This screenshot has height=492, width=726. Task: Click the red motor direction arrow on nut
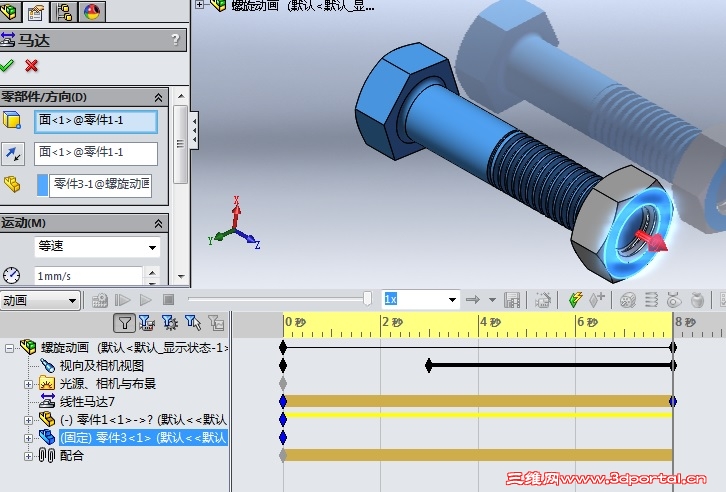651,241
